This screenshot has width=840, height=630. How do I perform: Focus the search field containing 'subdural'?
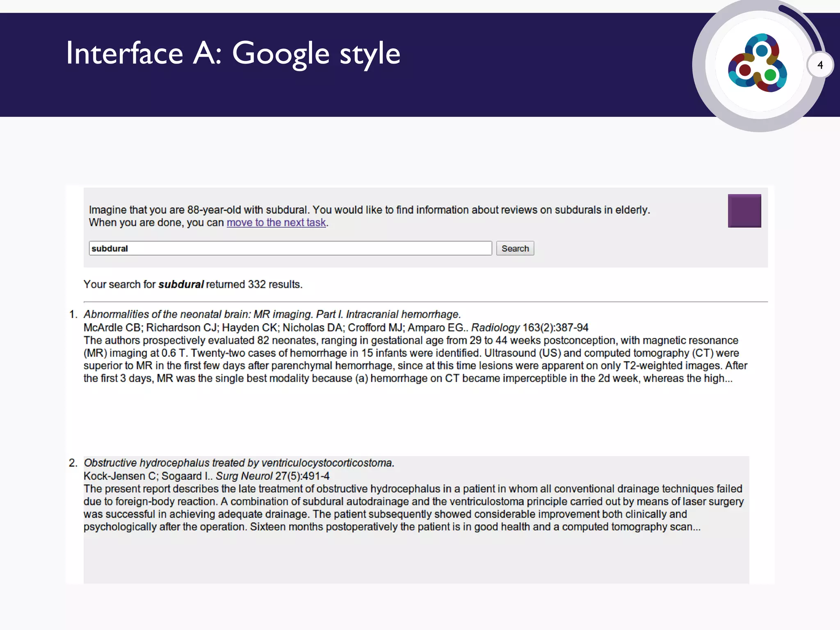point(290,248)
